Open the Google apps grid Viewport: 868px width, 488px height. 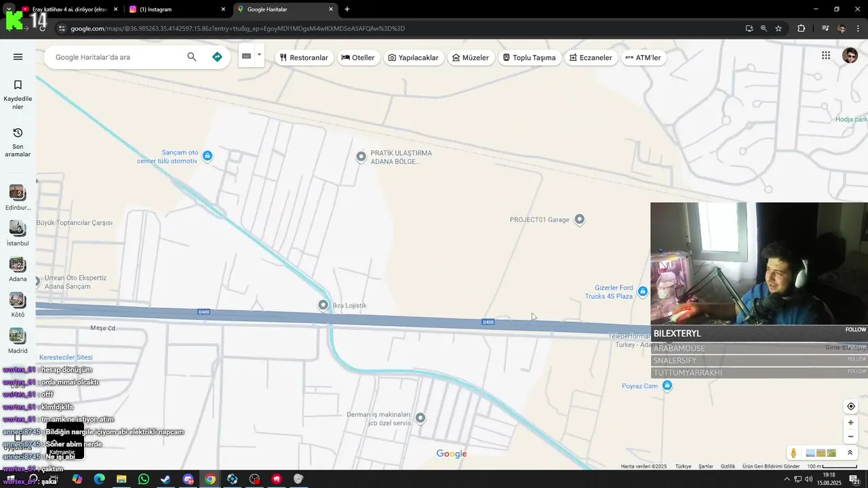pyautogui.click(x=826, y=56)
